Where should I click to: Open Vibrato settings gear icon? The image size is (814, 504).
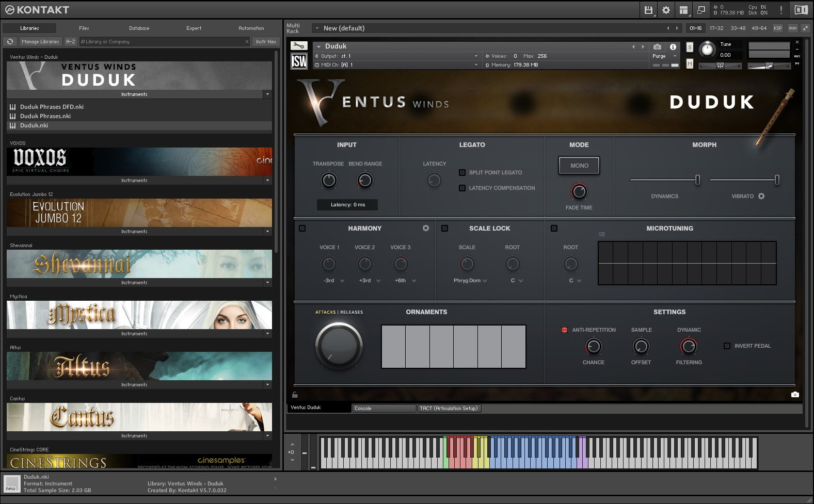(761, 196)
